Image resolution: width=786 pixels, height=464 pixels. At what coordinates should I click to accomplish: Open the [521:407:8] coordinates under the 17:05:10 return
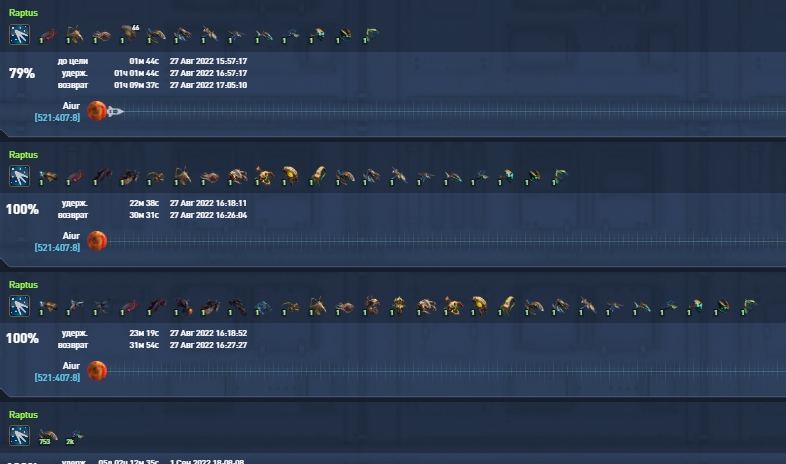(57, 118)
